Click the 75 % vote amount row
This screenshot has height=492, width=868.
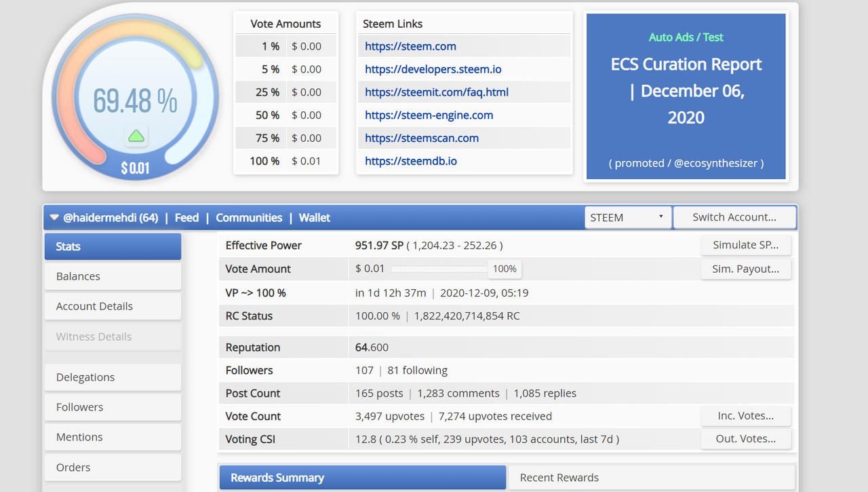(x=285, y=138)
